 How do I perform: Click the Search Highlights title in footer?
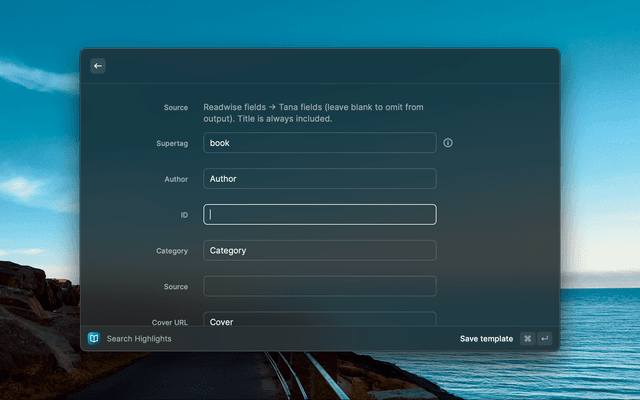[x=139, y=339]
